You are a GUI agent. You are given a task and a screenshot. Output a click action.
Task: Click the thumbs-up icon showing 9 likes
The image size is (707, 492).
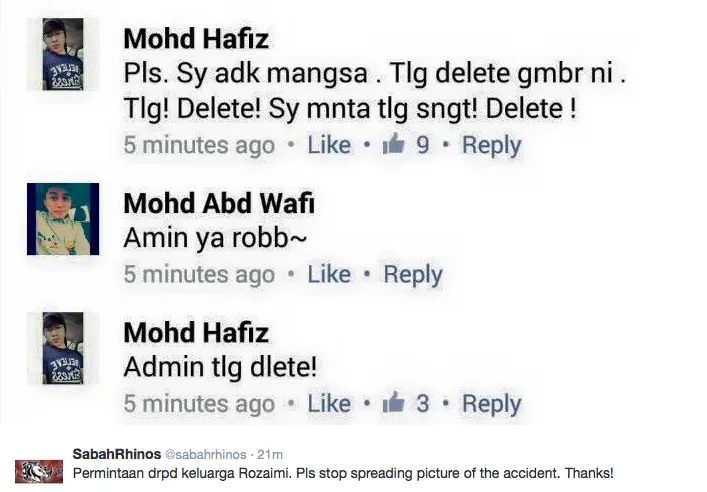(x=393, y=145)
